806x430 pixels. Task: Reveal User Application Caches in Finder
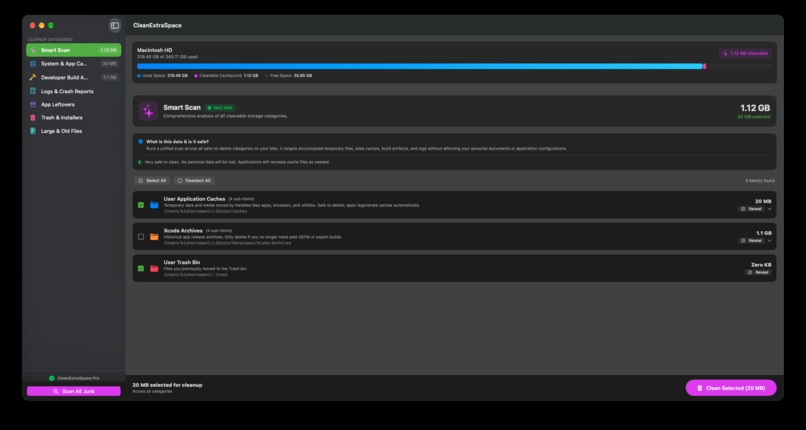(x=752, y=209)
